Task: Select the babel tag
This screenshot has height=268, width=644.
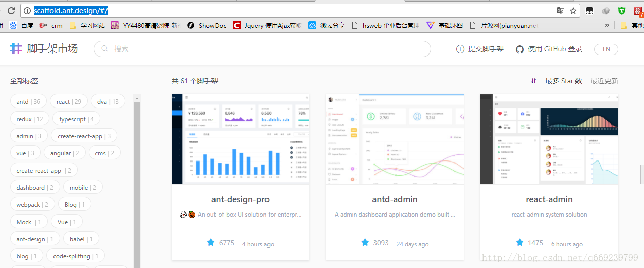Action: click(81, 239)
